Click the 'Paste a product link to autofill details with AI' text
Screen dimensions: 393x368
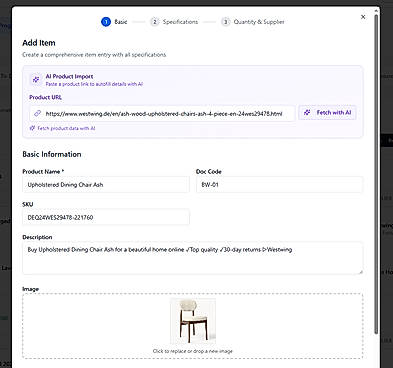[x=94, y=84]
